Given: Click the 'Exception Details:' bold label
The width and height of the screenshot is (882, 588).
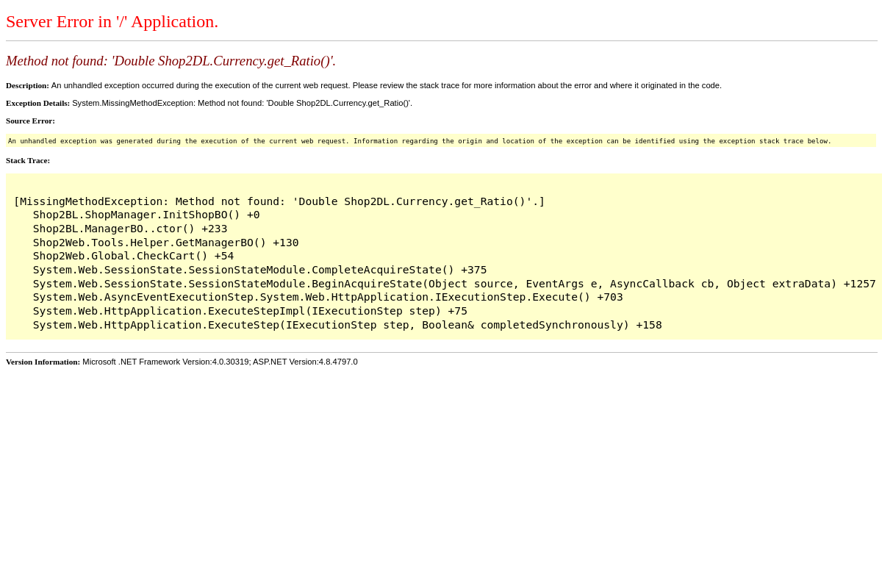Looking at the screenshot, I should pos(37,103).
